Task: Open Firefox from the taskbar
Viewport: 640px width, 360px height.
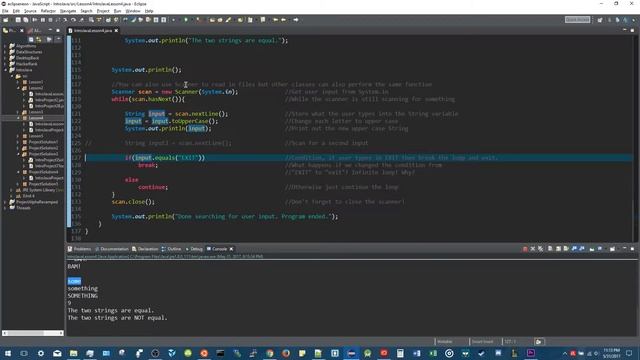Action: click(x=286, y=353)
